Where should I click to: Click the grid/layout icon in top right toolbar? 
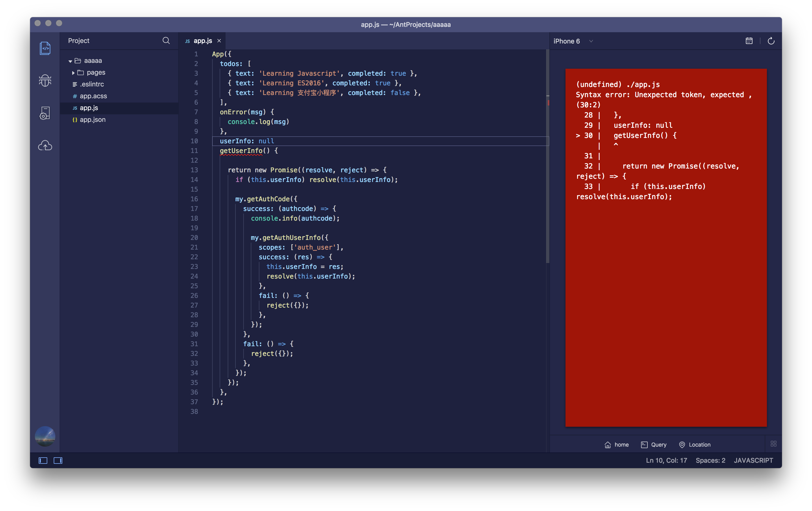tap(774, 444)
